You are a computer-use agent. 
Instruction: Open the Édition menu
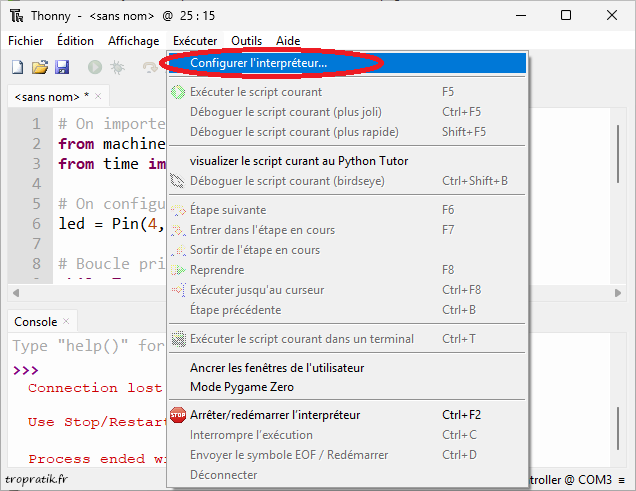tap(75, 41)
